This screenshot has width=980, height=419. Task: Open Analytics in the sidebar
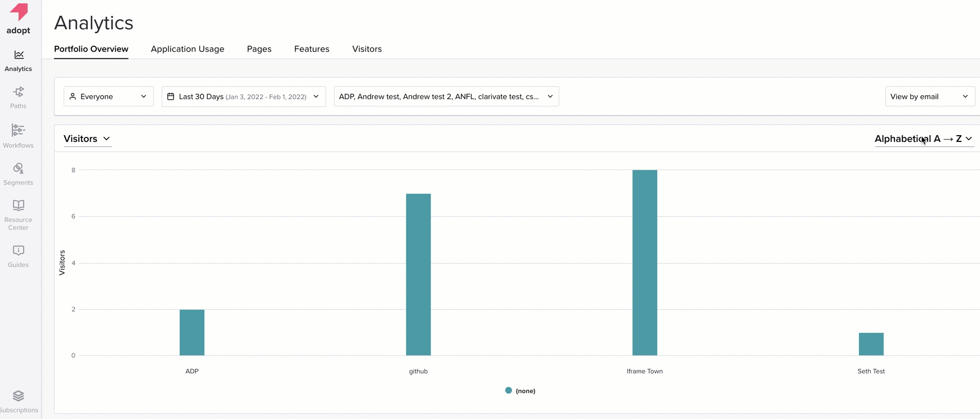pyautogui.click(x=19, y=61)
